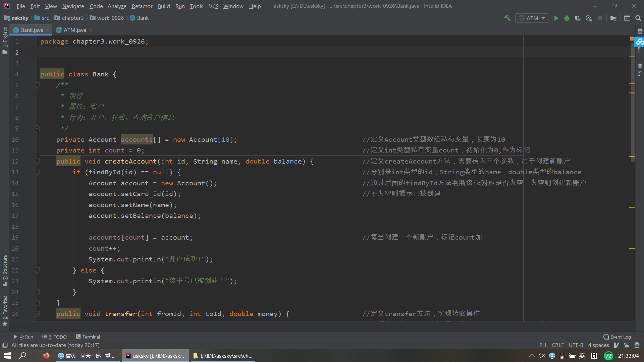Open the Event Log panel

(617, 337)
